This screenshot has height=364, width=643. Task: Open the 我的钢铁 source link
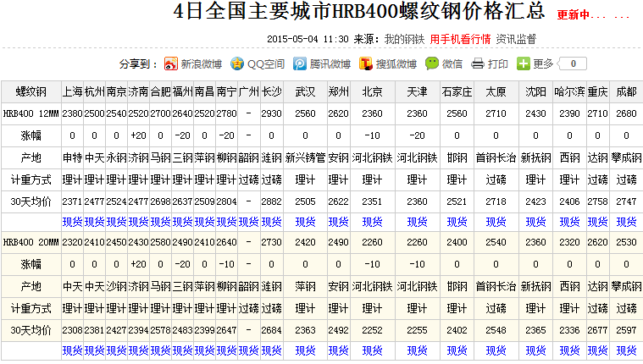pos(404,39)
